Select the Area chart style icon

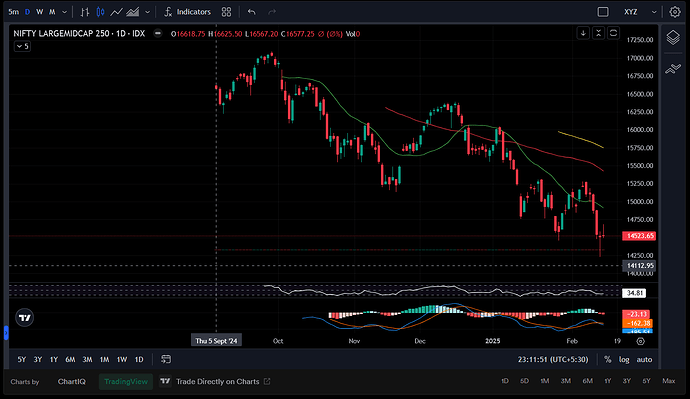tap(132, 12)
